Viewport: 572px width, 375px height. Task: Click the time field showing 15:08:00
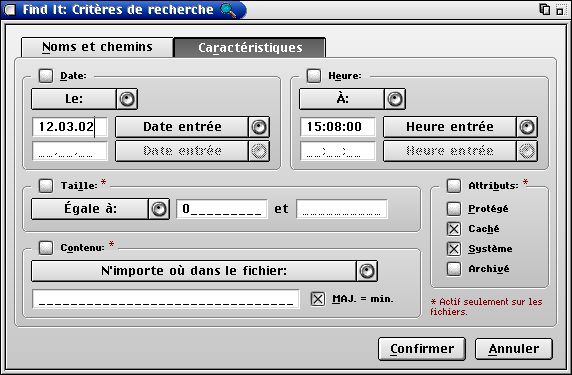click(338, 127)
